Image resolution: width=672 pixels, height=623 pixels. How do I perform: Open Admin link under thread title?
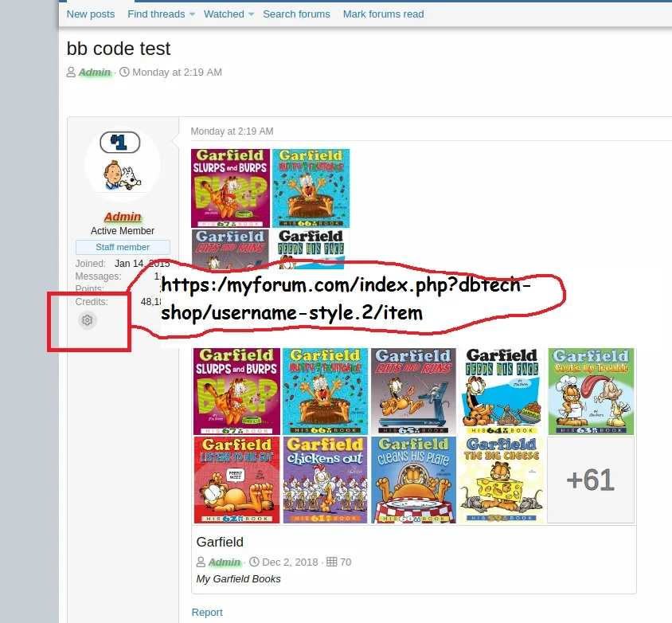pos(95,72)
